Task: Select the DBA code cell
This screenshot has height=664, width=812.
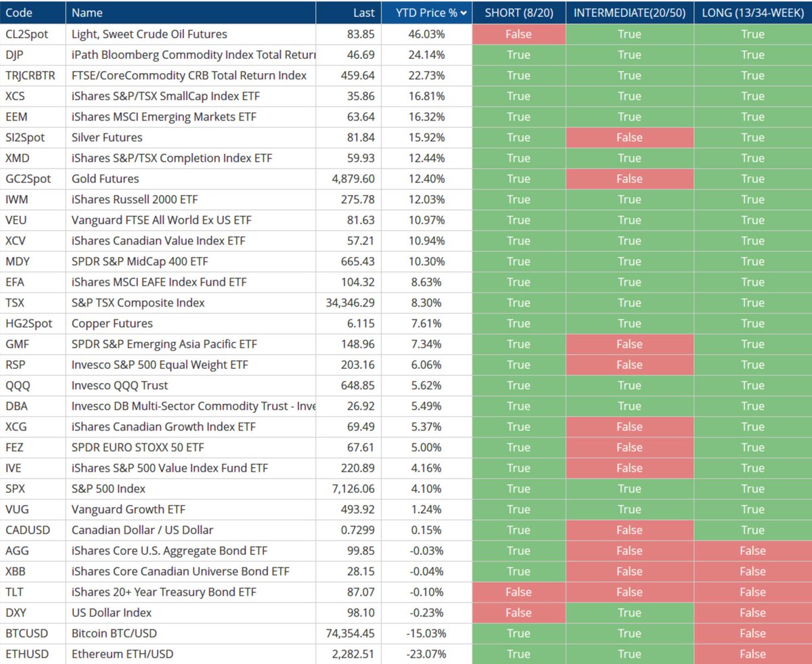Action: click(33, 405)
